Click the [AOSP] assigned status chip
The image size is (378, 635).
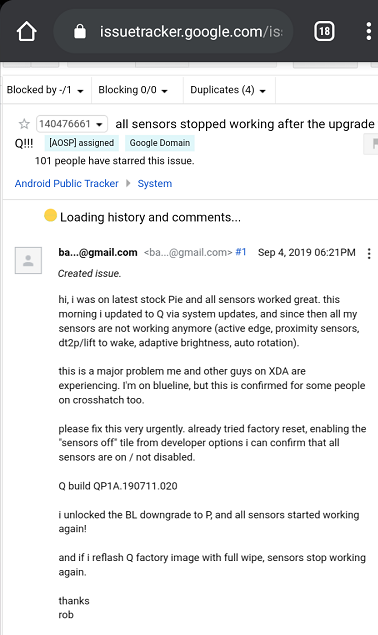[81, 143]
